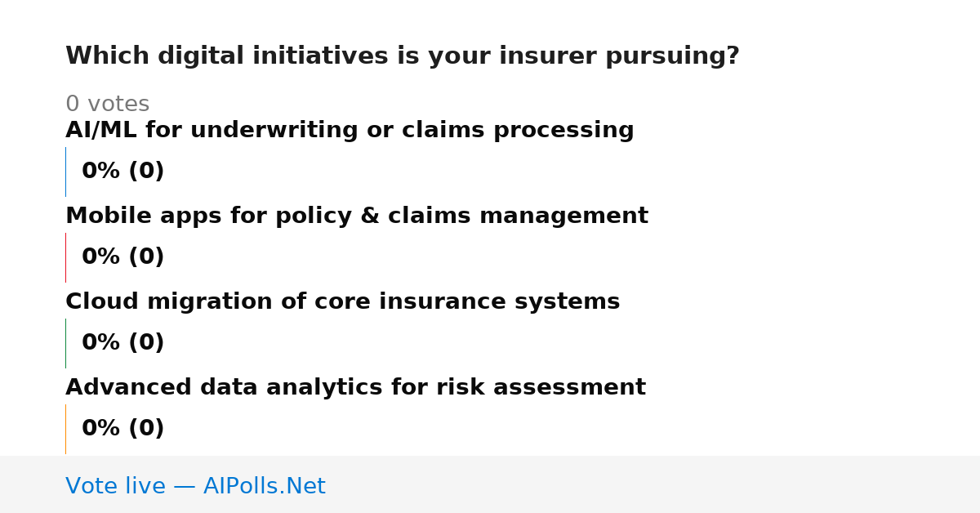Screen dimensions: 980x513
Task: Click the poll question title
Action: click(x=403, y=56)
